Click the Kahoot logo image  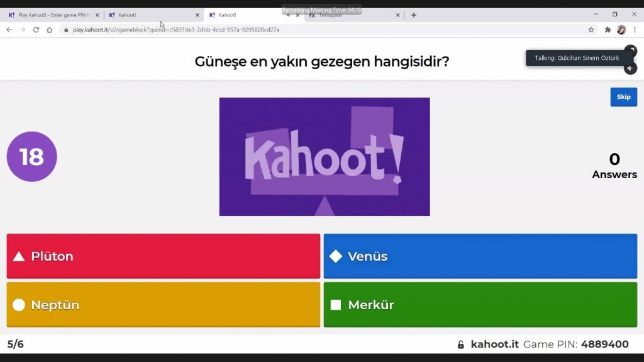(x=324, y=157)
